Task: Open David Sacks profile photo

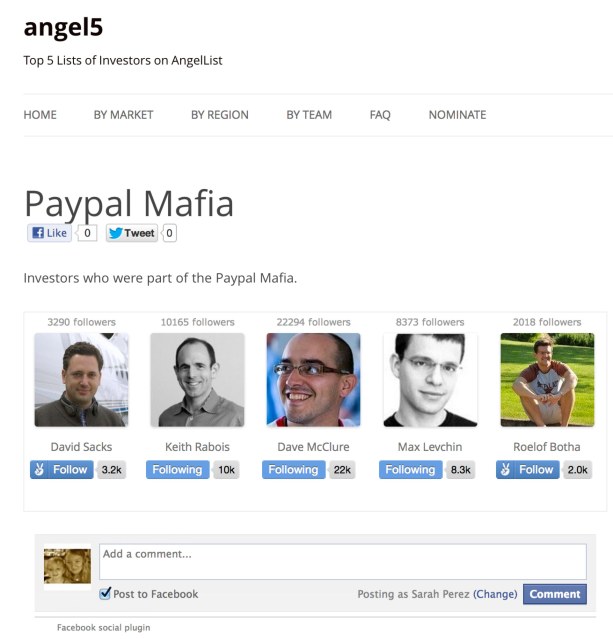Action: [x=82, y=380]
